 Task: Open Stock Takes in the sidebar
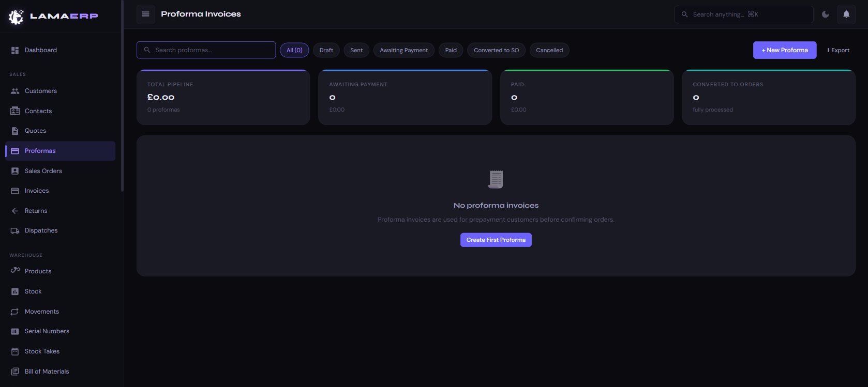pos(42,351)
